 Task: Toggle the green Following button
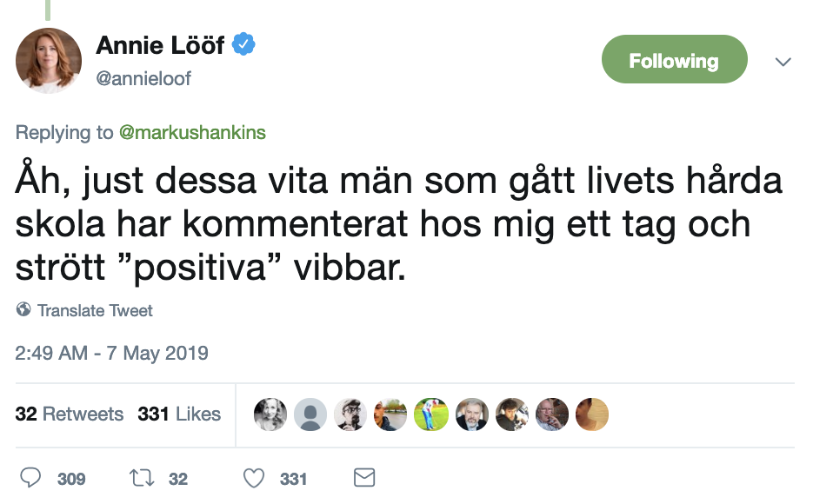coord(674,59)
